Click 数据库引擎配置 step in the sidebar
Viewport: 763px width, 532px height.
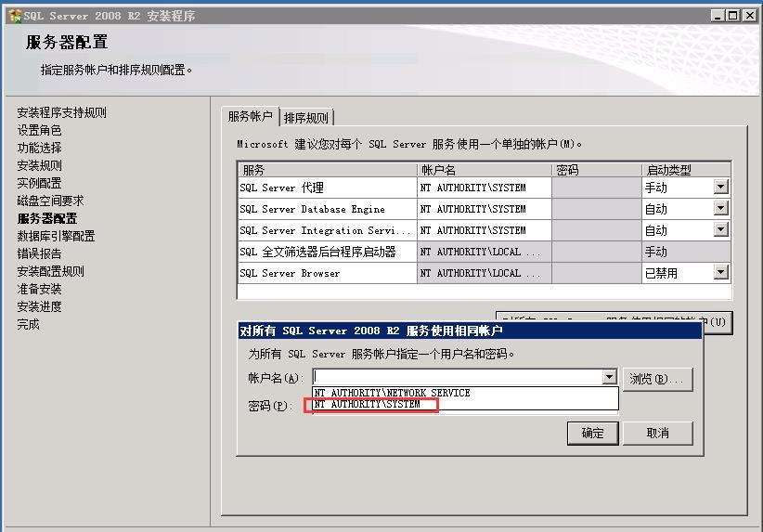pos(56,236)
